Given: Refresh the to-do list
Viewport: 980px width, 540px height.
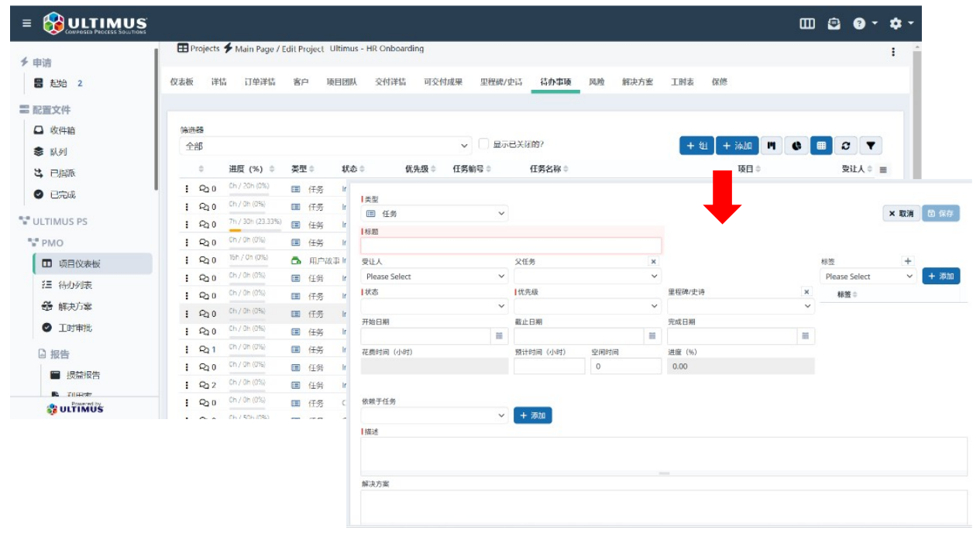Looking at the screenshot, I should point(845,146).
